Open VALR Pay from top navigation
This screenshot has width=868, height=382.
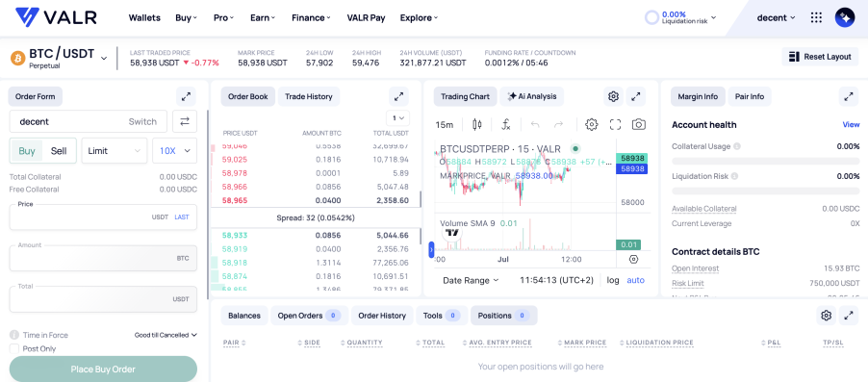tap(366, 17)
